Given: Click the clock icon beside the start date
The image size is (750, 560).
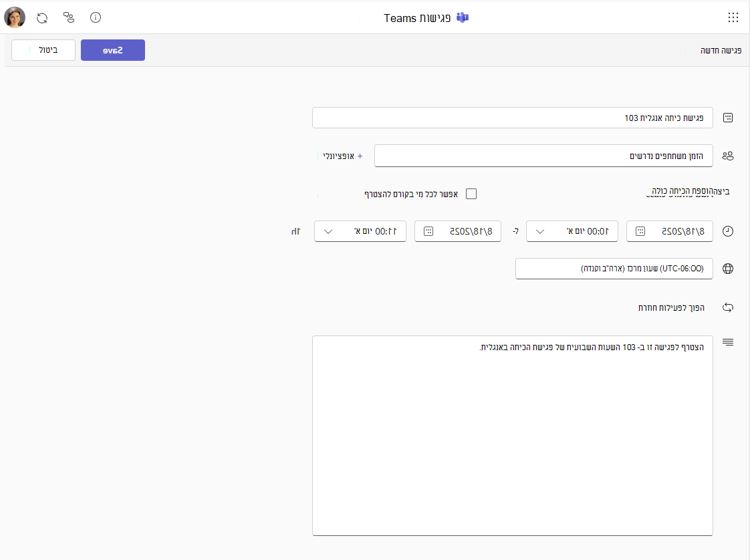Looking at the screenshot, I should click(728, 231).
